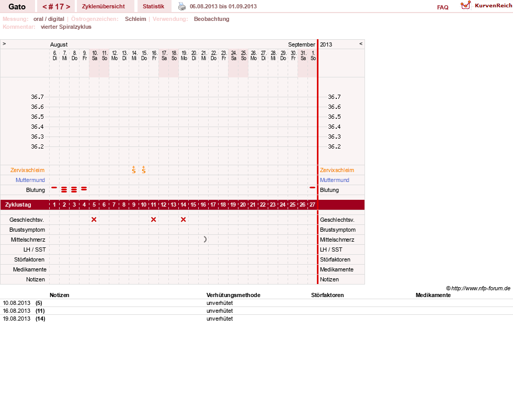
Task: Open the nfp-forum.de link
Action: tap(478, 288)
